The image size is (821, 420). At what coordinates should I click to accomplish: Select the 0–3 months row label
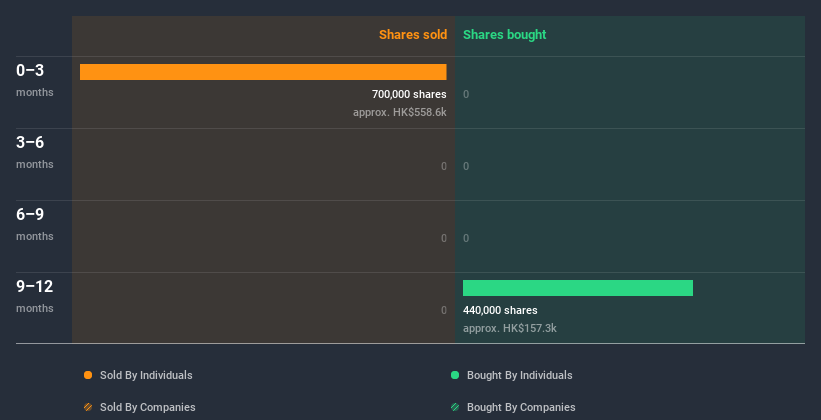[35, 80]
